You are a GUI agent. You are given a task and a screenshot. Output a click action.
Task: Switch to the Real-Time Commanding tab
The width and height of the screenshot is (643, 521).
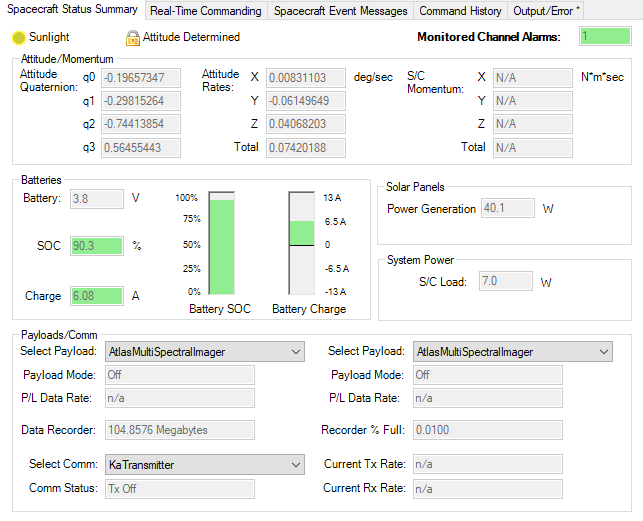click(x=205, y=11)
